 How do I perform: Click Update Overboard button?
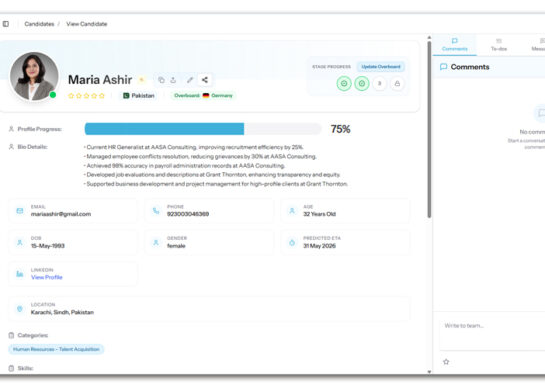coord(381,66)
